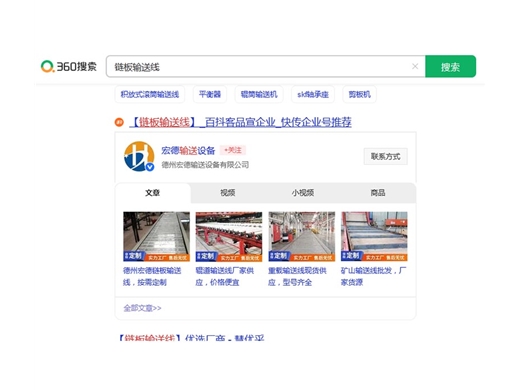
Task: Select the 剪板机 suggestion chip
Action: click(x=359, y=94)
